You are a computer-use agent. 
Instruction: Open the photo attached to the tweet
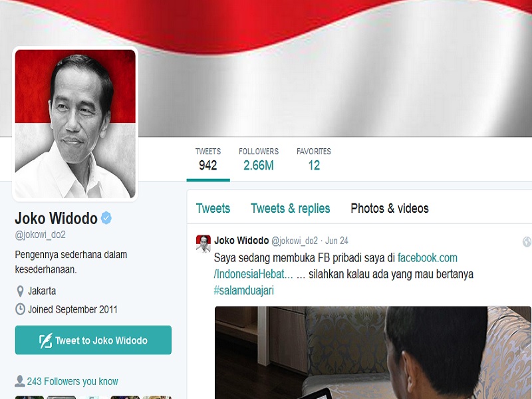point(373,352)
